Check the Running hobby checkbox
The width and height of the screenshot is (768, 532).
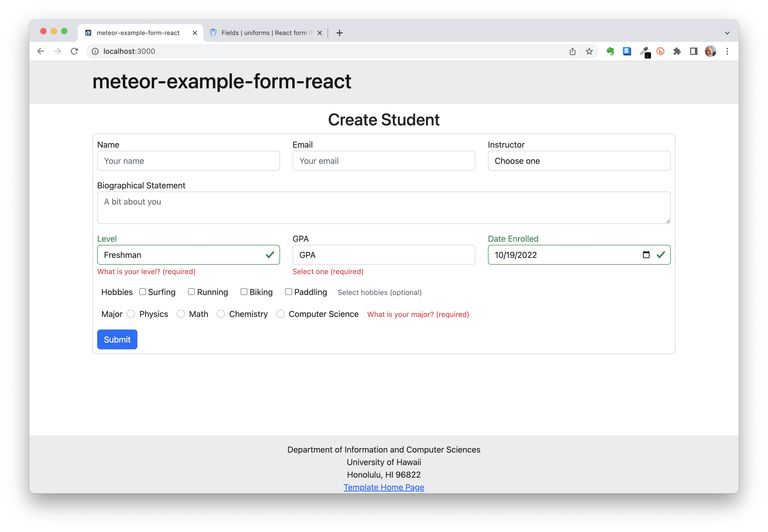(x=191, y=292)
